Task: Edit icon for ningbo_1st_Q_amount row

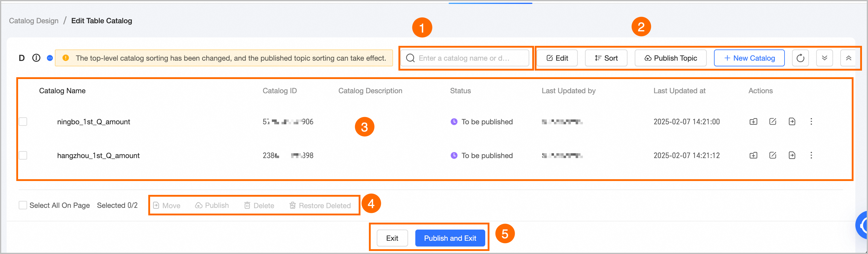Action: tap(773, 122)
